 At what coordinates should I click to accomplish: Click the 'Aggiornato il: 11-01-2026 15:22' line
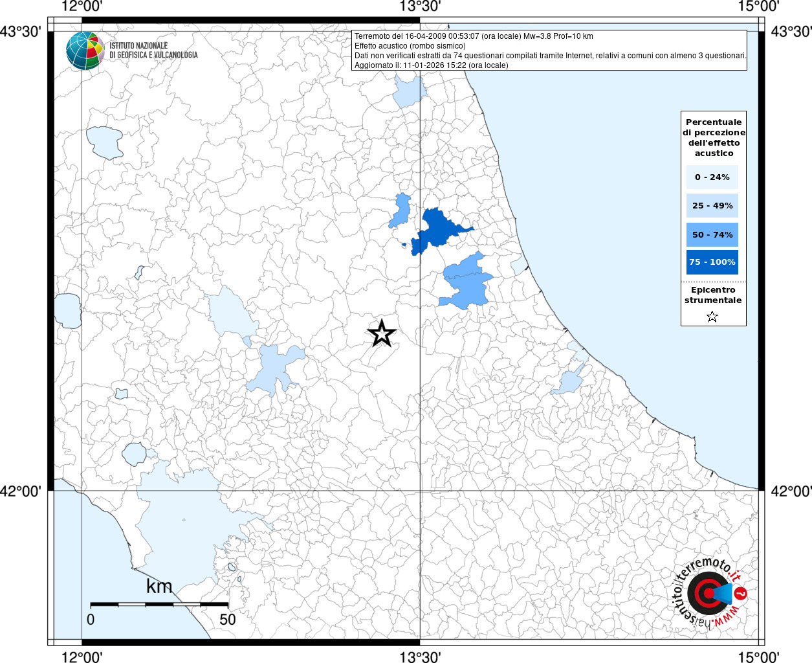click(432, 65)
